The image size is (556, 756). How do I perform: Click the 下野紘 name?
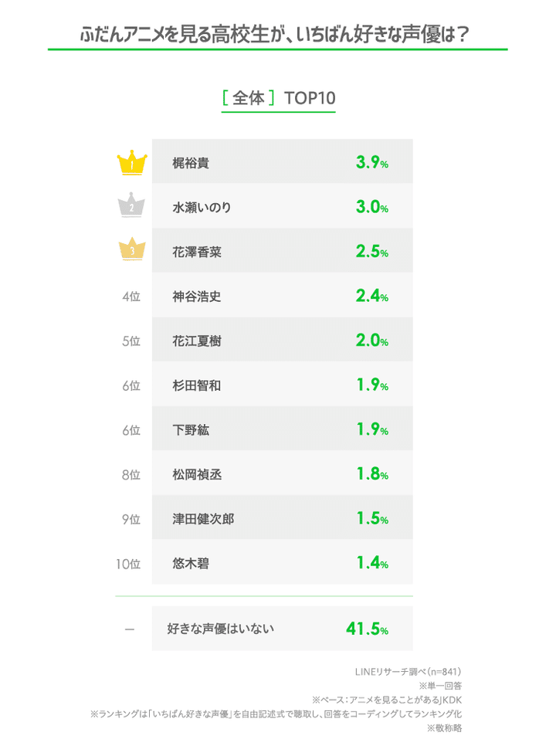tap(191, 430)
